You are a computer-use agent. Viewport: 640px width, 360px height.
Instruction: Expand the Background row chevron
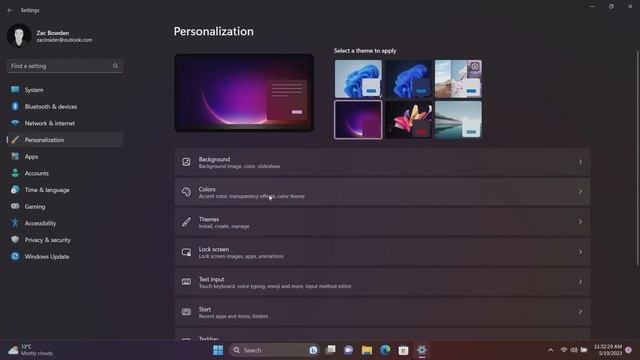580,162
